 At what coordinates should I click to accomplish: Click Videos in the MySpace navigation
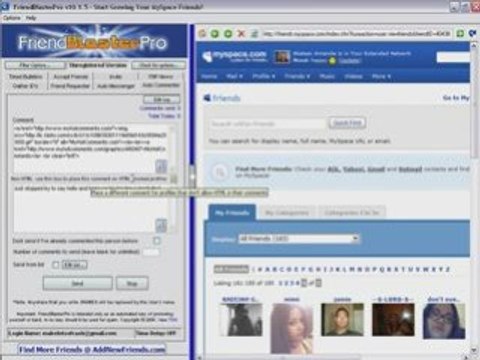point(353,76)
